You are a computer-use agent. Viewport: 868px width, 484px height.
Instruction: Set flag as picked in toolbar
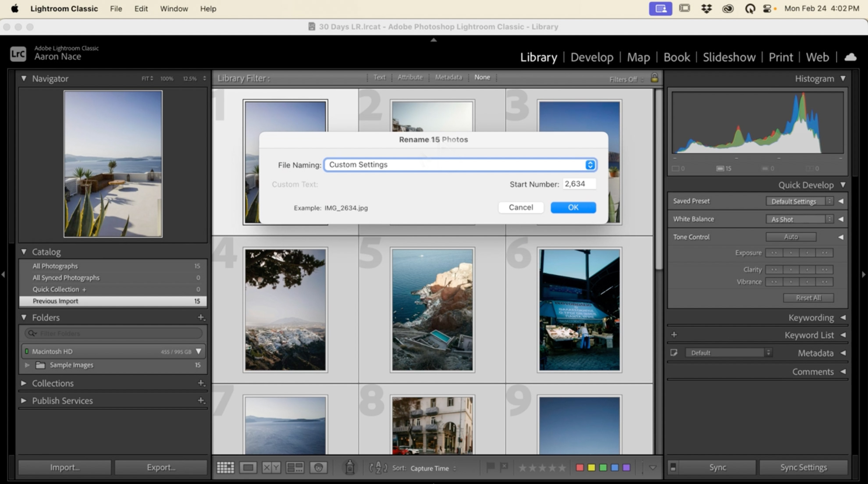491,467
